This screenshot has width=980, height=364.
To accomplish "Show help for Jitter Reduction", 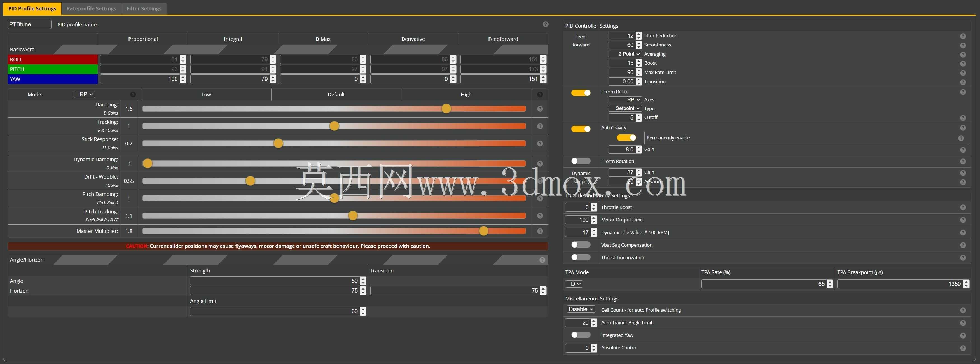I will tap(963, 36).
